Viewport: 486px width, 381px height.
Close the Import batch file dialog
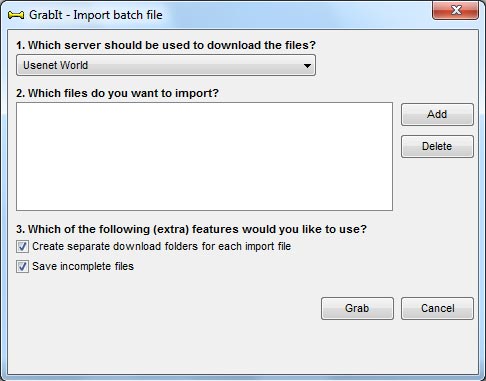455,10
